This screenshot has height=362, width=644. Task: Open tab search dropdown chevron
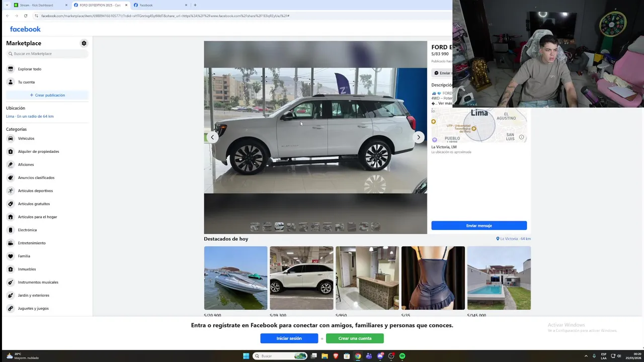tap(7, 5)
